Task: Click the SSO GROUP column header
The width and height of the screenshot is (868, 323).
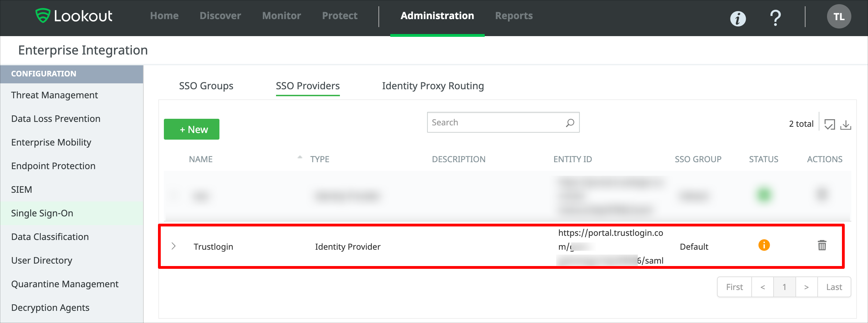Action: click(698, 159)
